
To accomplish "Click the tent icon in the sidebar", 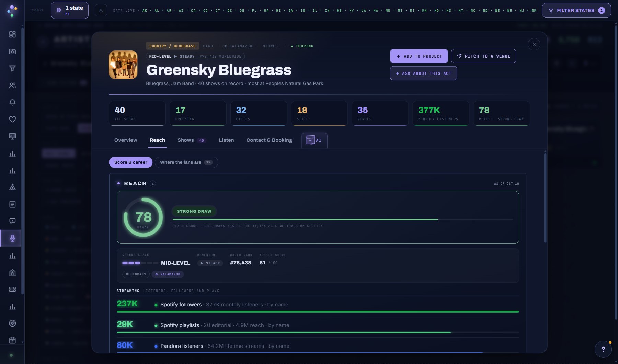I will click(x=12, y=187).
